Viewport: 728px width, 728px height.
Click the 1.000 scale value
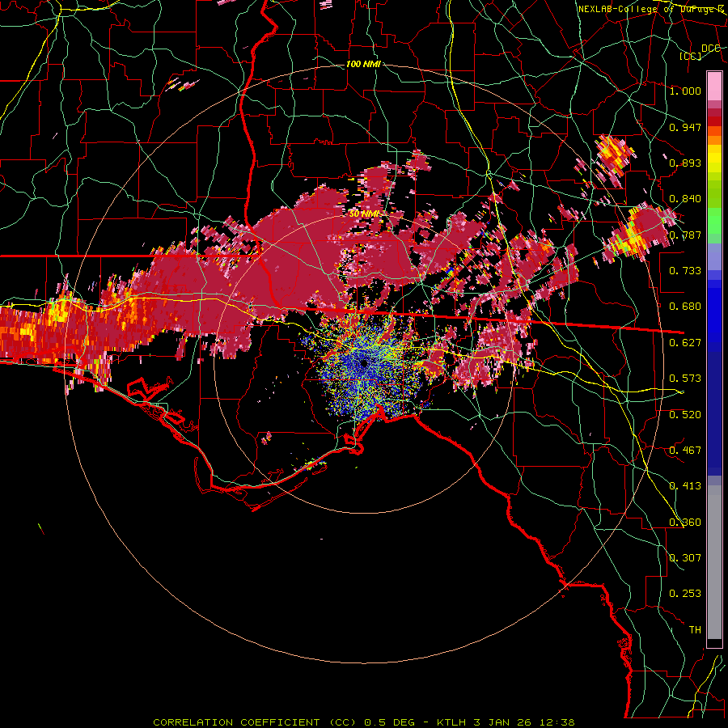point(685,91)
